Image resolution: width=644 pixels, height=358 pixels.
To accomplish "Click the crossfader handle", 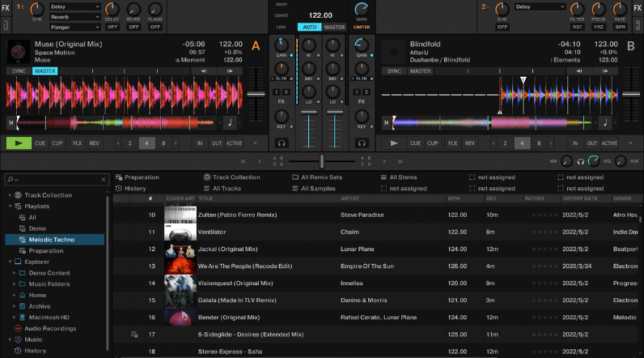I will 322,161.
